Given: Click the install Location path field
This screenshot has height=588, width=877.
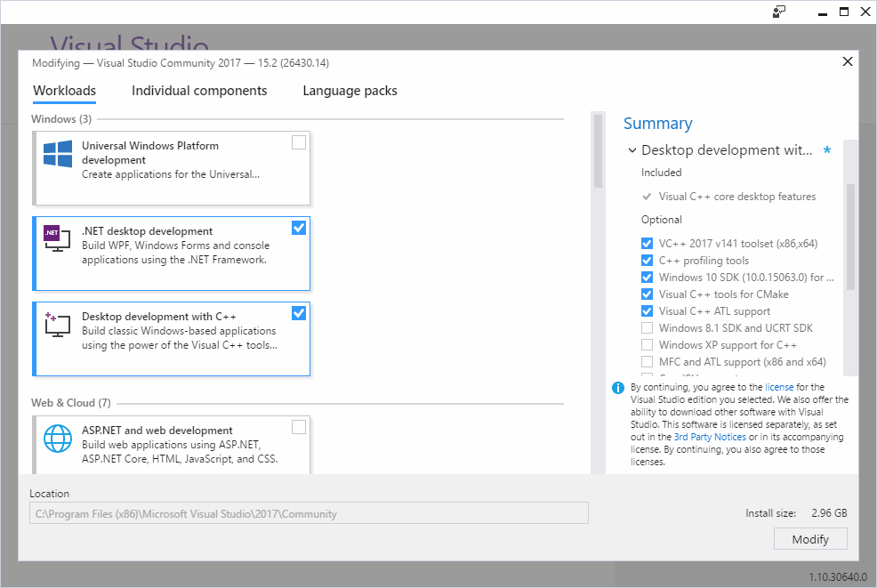Looking at the screenshot, I should [x=309, y=513].
